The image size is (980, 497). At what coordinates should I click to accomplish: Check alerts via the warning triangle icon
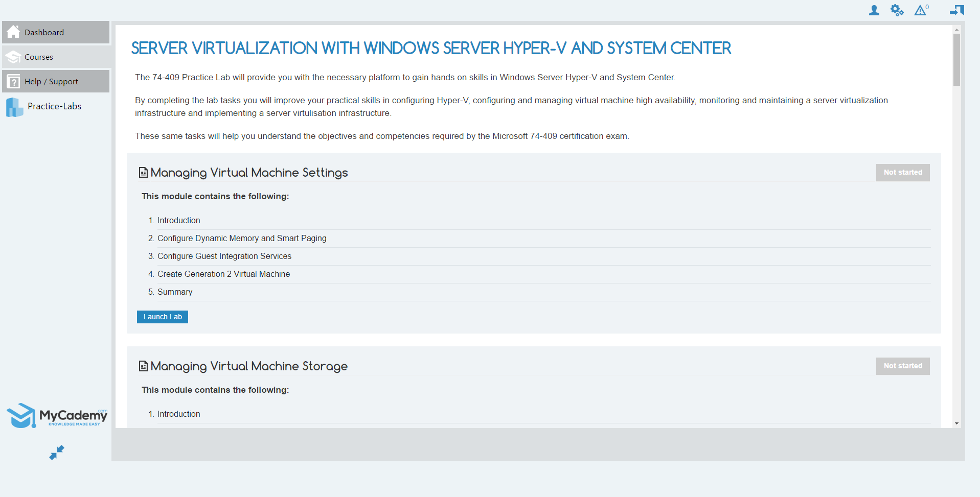[921, 10]
